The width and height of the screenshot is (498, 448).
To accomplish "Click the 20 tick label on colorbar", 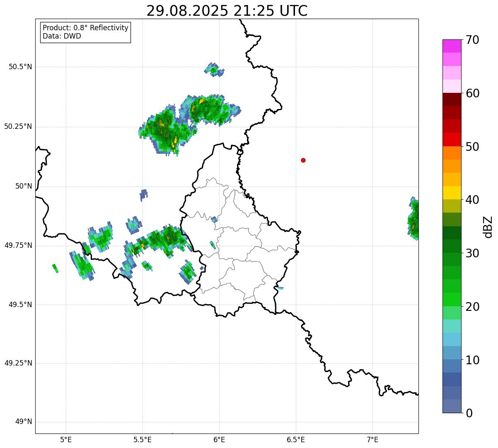I will click(x=472, y=307).
